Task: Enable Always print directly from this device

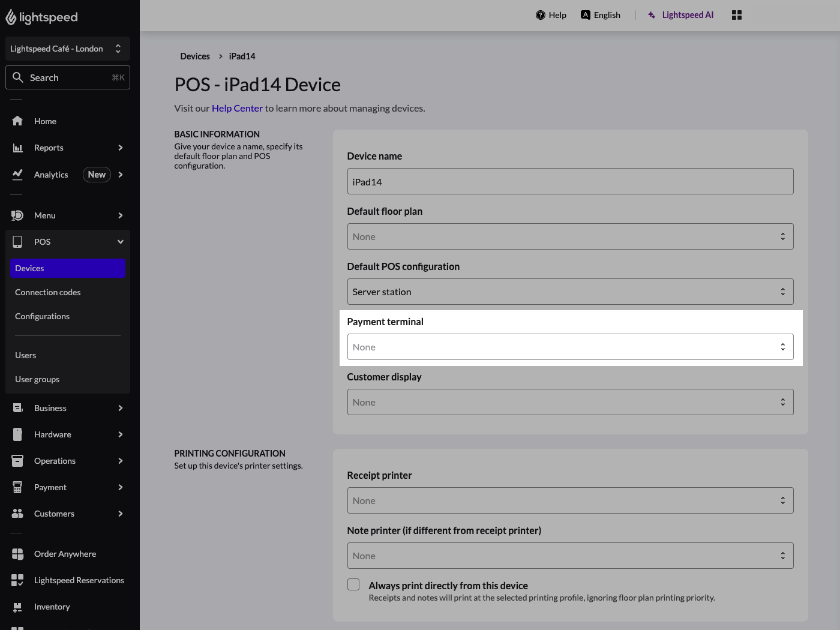Action: point(353,584)
